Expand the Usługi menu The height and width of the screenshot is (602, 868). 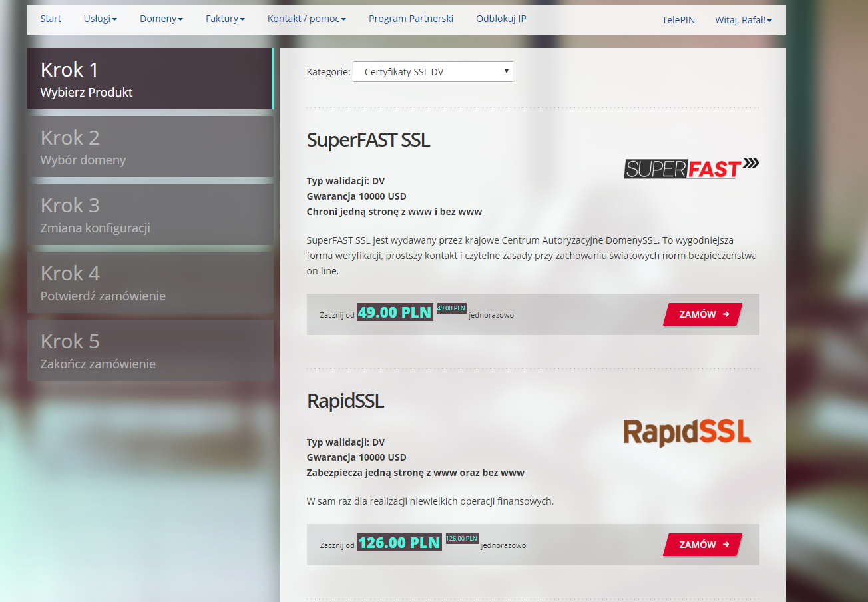coord(100,19)
